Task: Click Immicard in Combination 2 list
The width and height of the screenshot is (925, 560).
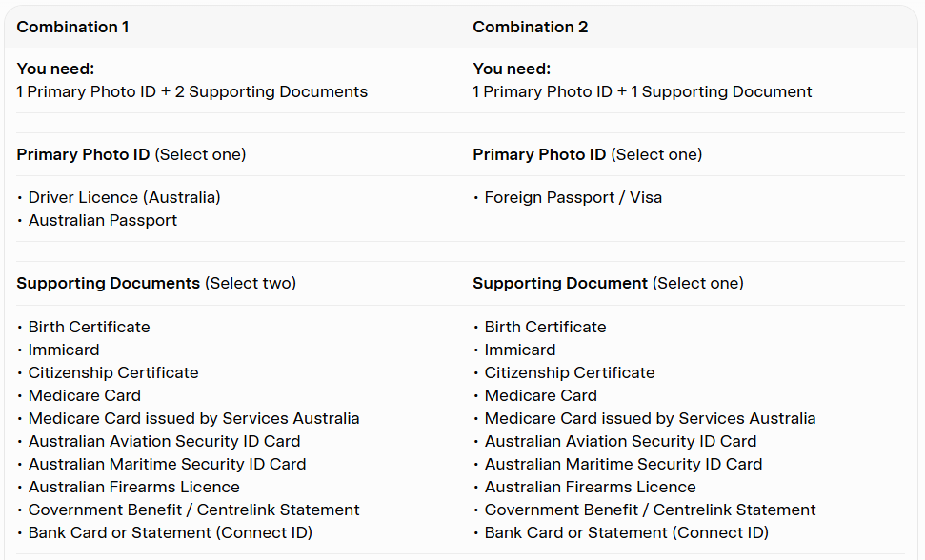Action: [520, 350]
